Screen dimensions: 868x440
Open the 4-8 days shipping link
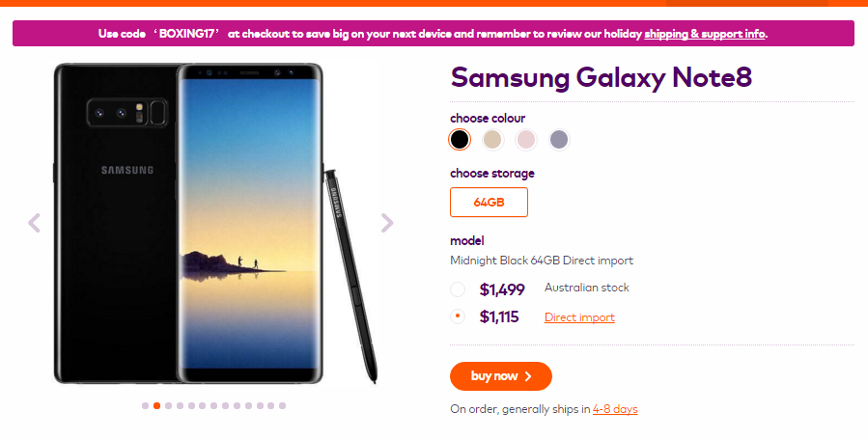(x=615, y=409)
